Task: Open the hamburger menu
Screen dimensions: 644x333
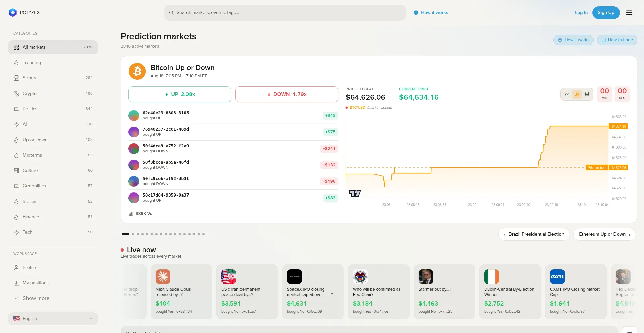Action: [x=629, y=13]
